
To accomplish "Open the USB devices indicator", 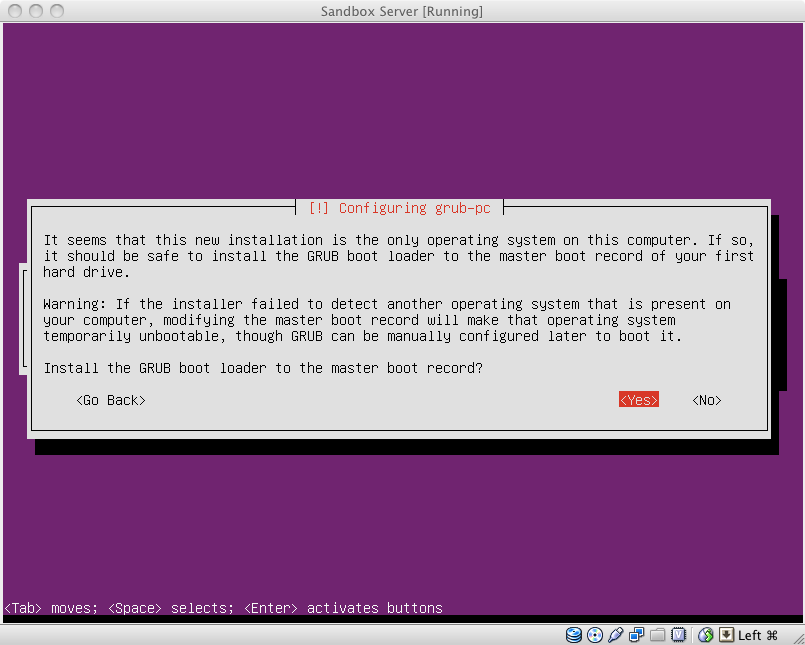I will click(616, 635).
